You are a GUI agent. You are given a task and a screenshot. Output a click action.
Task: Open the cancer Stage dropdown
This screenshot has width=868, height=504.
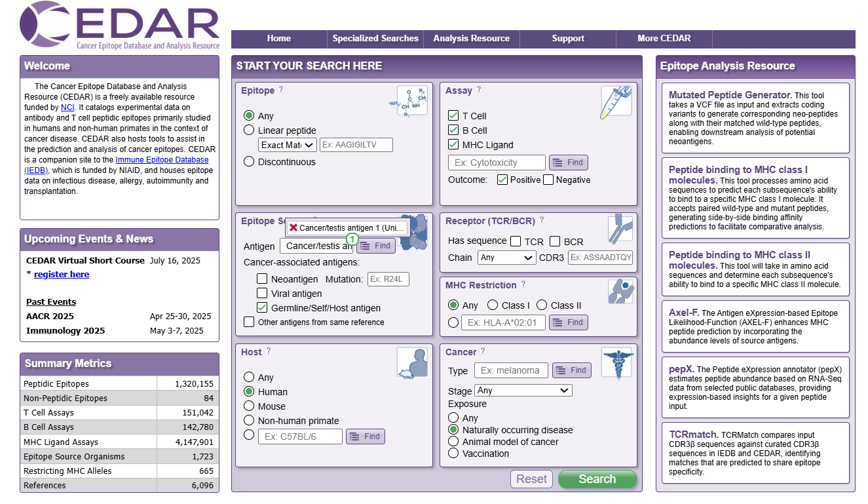[x=523, y=391]
